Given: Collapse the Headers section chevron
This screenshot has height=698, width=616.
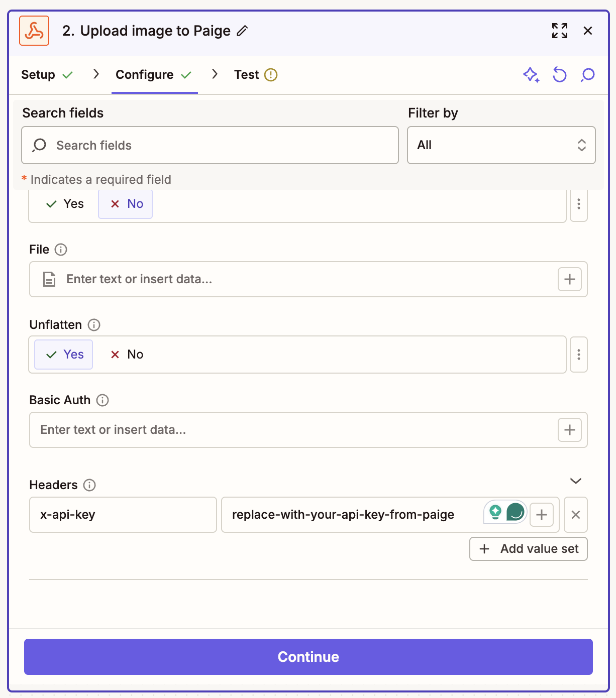Looking at the screenshot, I should point(576,481).
